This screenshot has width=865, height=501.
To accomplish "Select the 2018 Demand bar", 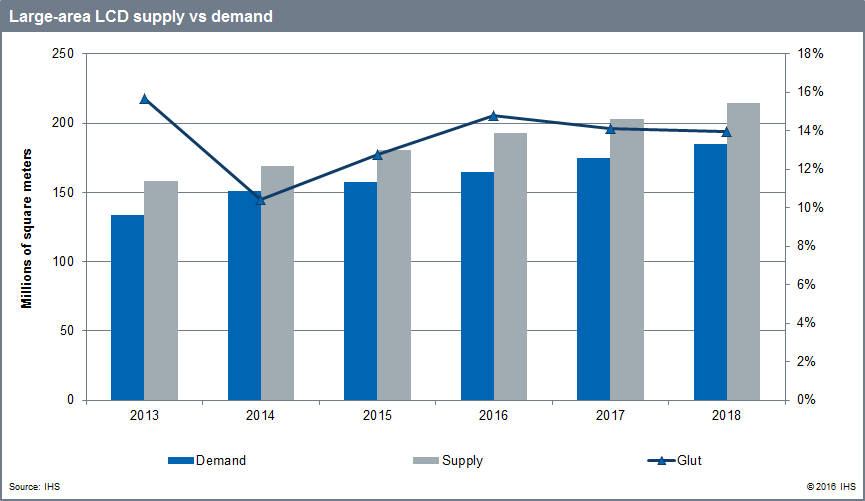I will pyautogui.click(x=711, y=272).
